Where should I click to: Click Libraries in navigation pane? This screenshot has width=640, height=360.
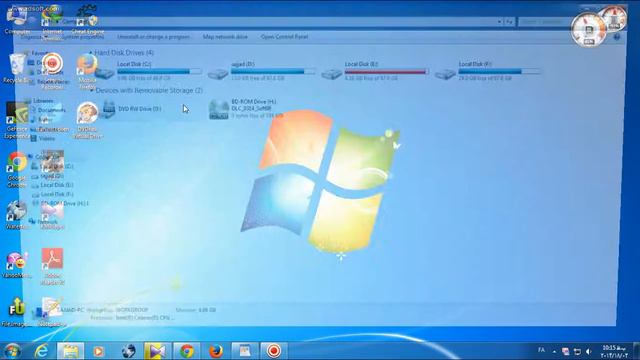point(39,100)
